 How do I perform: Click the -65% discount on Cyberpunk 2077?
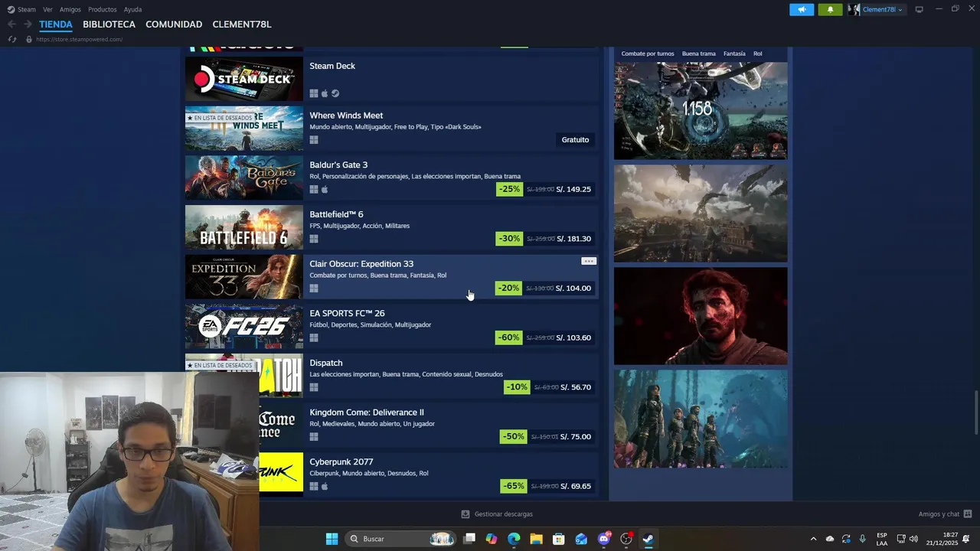tap(513, 486)
